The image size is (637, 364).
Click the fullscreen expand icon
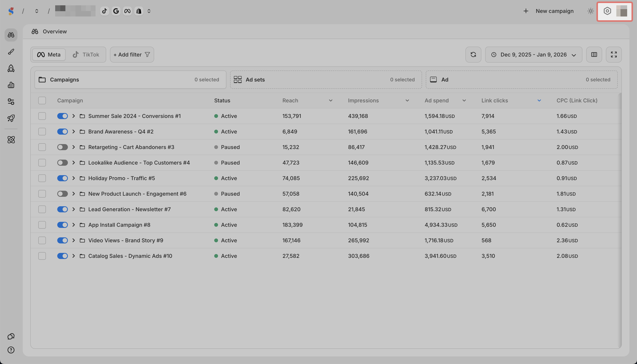(x=613, y=54)
